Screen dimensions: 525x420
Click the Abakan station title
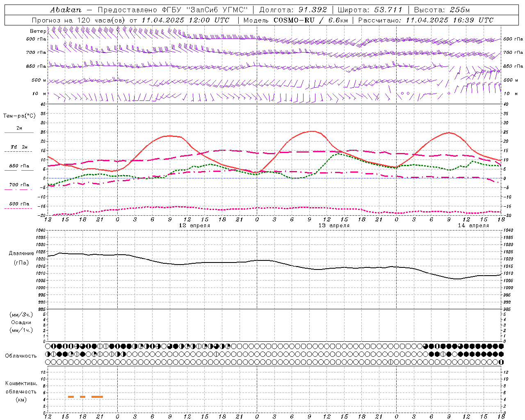tap(66, 9)
